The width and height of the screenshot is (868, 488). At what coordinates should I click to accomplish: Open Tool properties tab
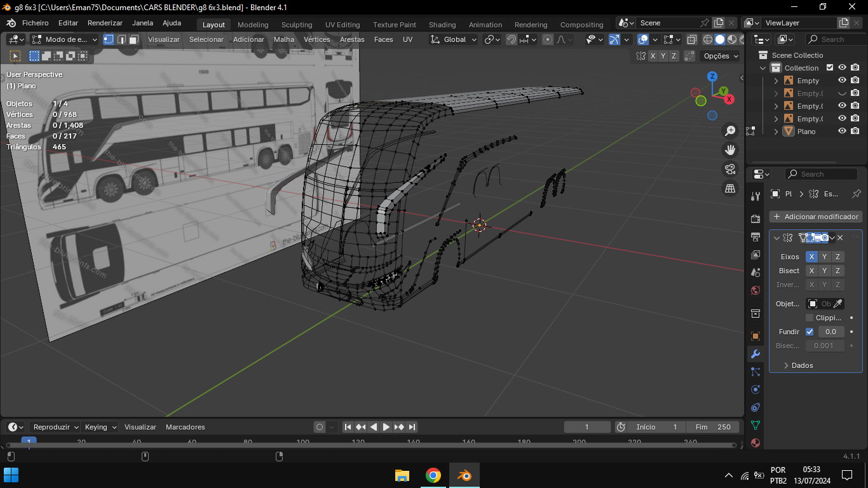[756, 196]
